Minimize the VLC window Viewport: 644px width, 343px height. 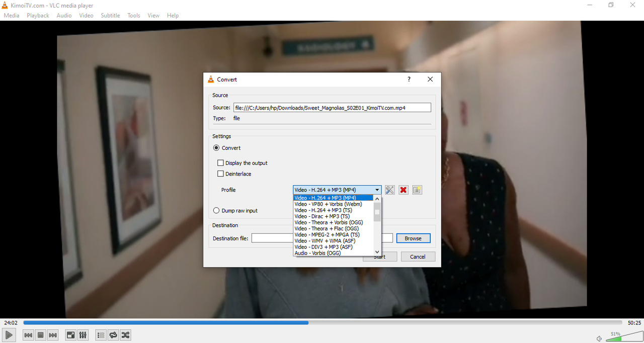pos(589,5)
